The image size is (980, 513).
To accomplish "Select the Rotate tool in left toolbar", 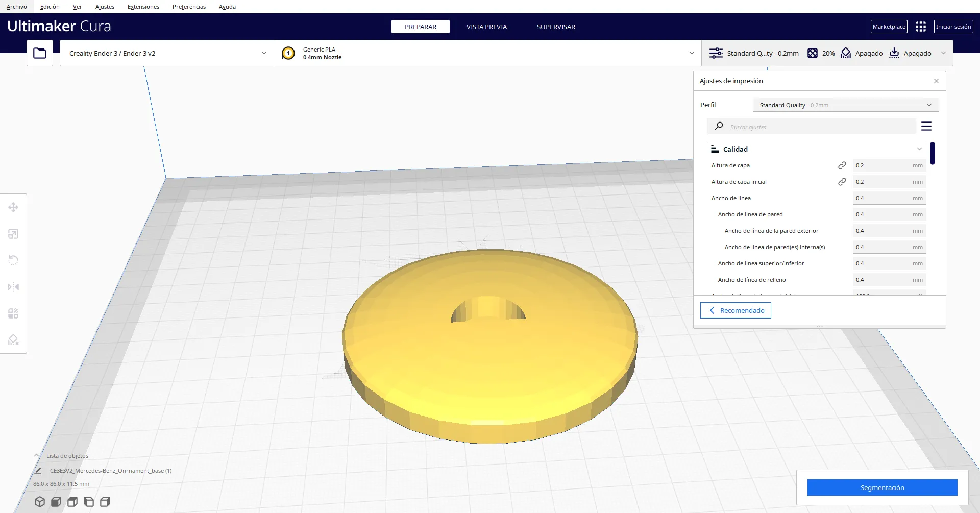I will coord(13,260).
